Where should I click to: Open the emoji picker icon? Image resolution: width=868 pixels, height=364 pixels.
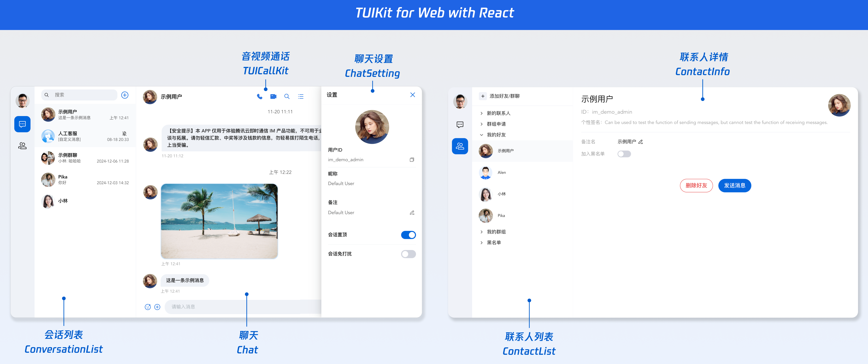148,307
